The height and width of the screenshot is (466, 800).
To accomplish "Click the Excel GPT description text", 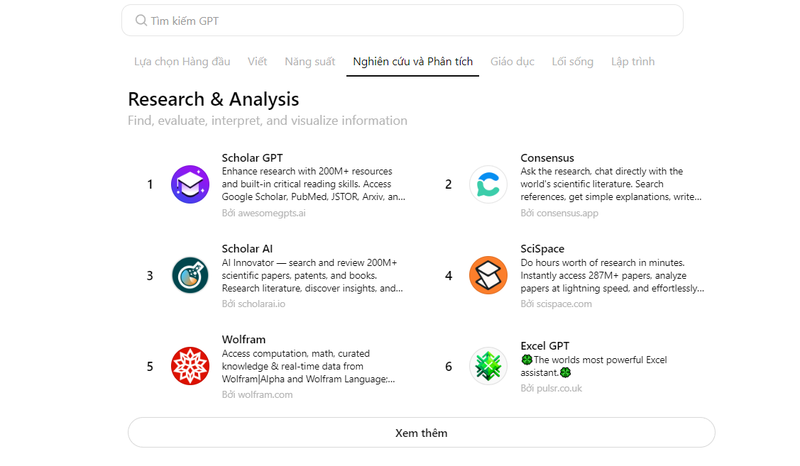I will [x=594, y=366].
